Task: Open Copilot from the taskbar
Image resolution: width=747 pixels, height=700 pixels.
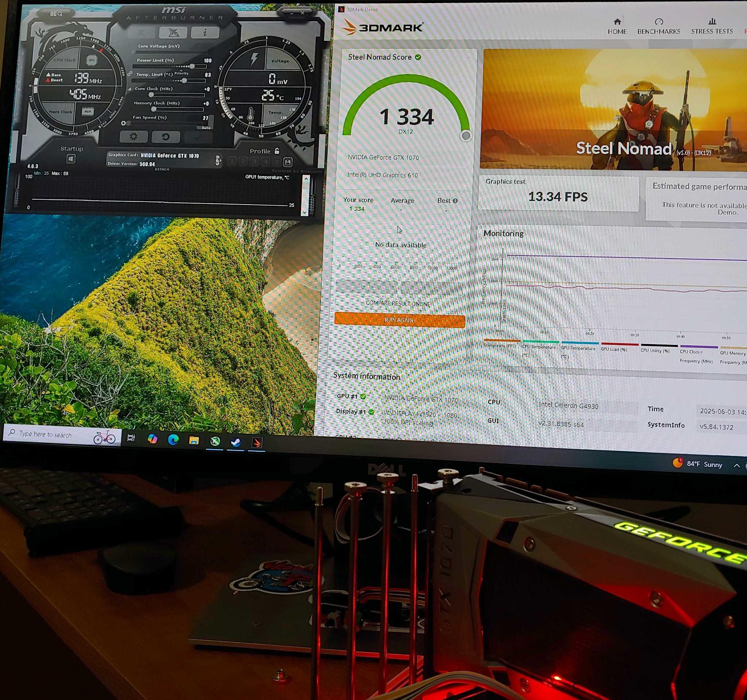Action: [x=152, y=439]
